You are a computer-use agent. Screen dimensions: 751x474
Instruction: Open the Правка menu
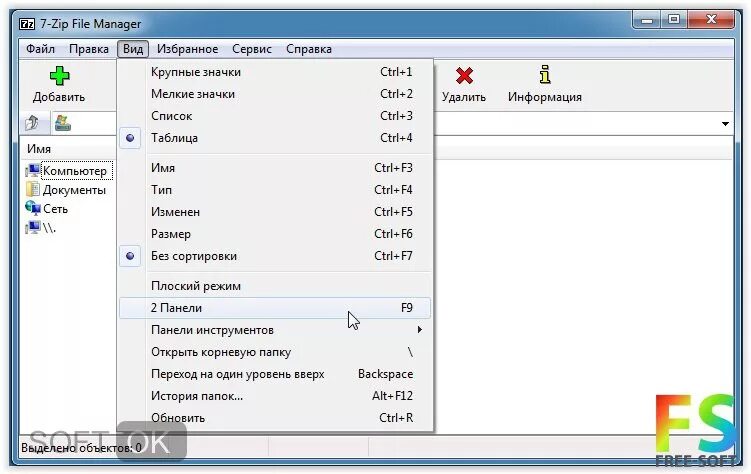(x=89, y=49)
